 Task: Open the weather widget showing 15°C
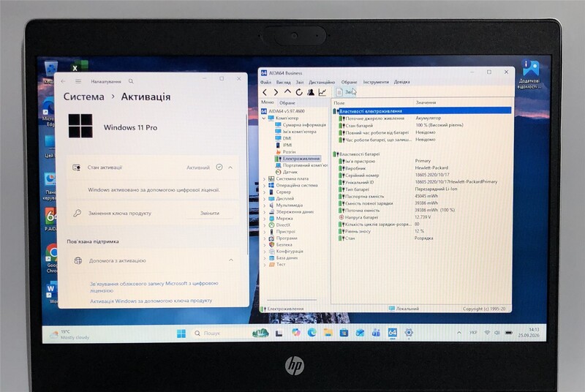[71, 334]
